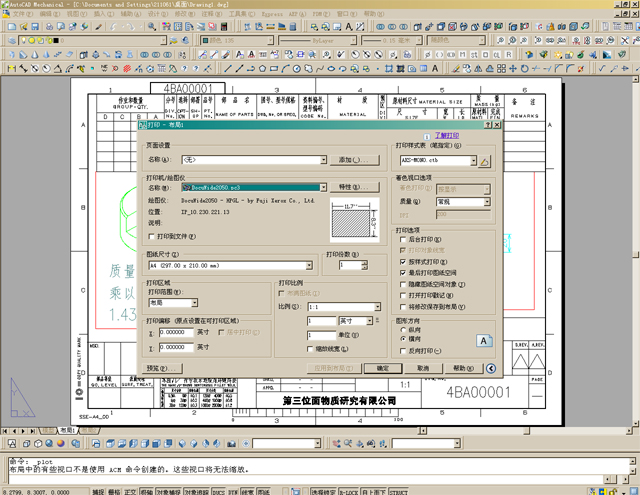Enable the Plot to file checkbox

[x=152, y=236]
